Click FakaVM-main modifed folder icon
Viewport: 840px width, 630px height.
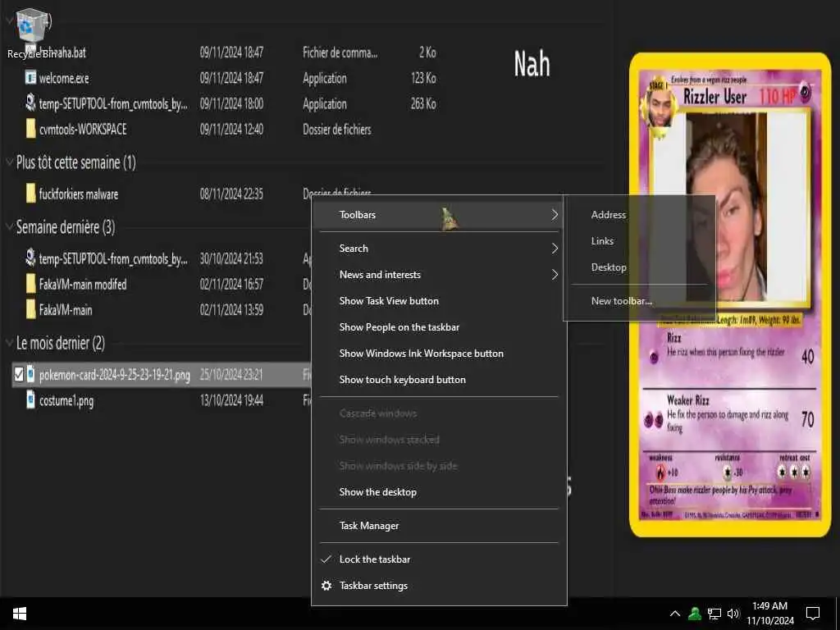pos(31,283)
